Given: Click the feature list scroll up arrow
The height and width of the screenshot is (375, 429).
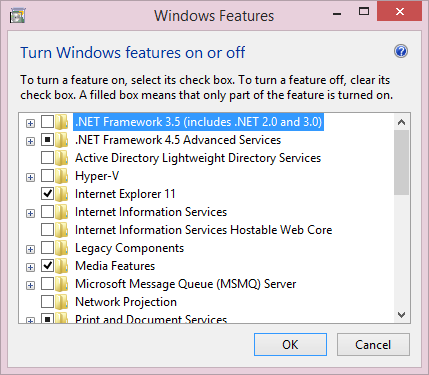Looking at the screenshot, I should (401, 122).
